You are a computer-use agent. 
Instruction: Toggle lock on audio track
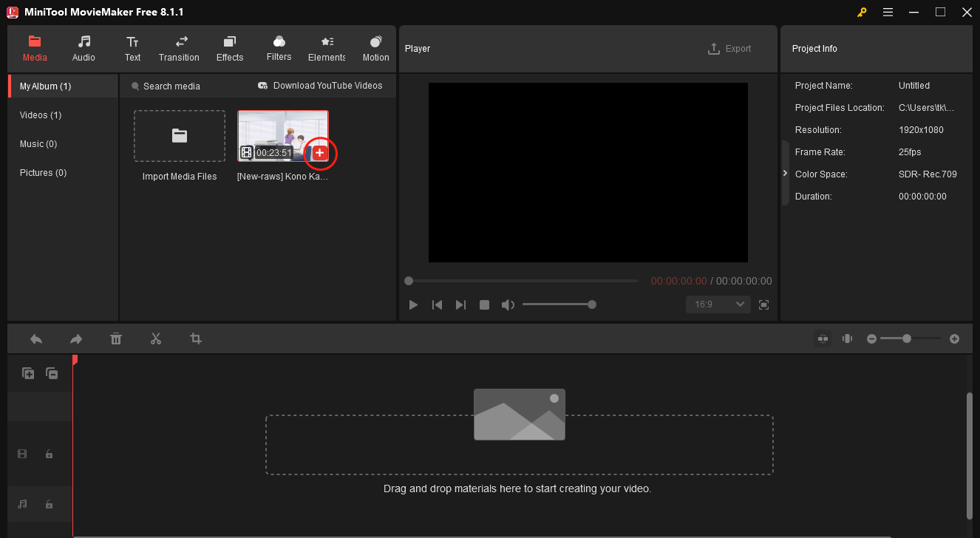pos(49,504)
